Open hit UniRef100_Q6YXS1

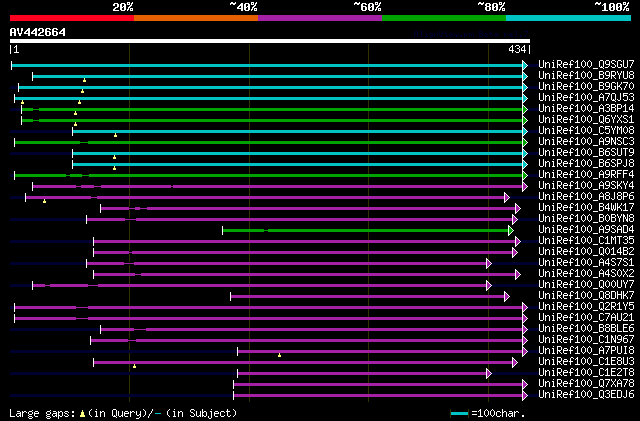(586, 119)
